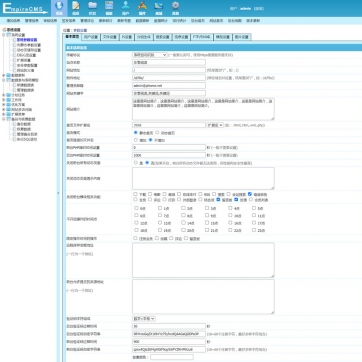The width and height of the screenshot is (362, 362).
Task: Open 备份数据 in the sidebar tree
Action: (24, 124)
